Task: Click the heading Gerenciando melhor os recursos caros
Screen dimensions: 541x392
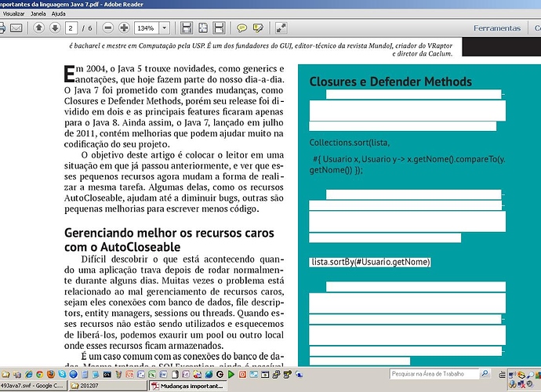Action: [x=169, y=233]
